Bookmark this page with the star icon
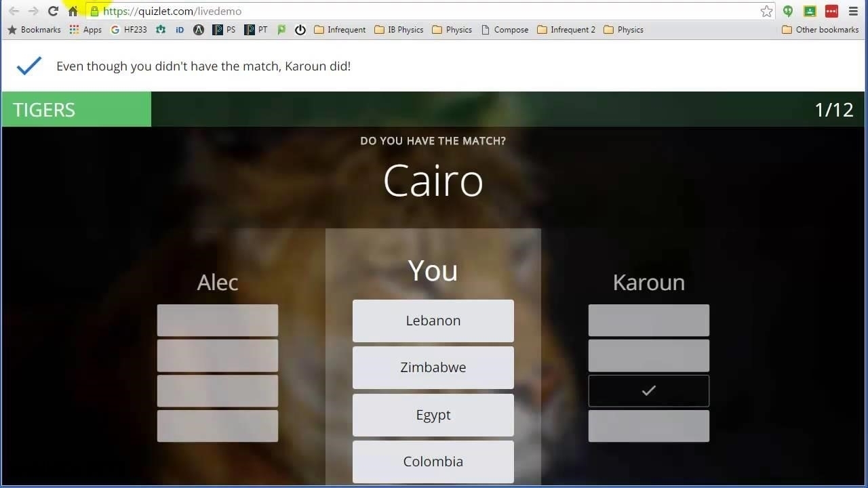868x488 pixels. (x=766, y=11)
